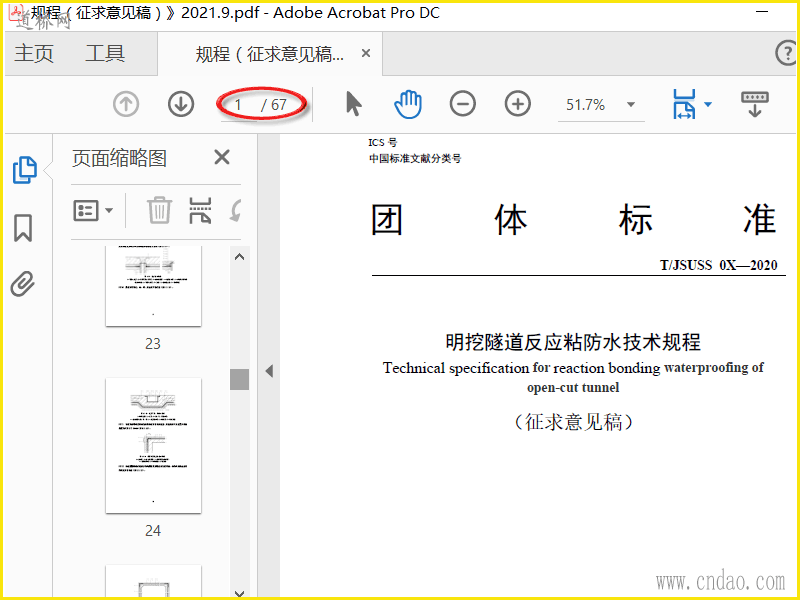This screenshot has height=600, width=800.
Task: Collapse the navigation pane with the left triangle
Action: [269, 371]
